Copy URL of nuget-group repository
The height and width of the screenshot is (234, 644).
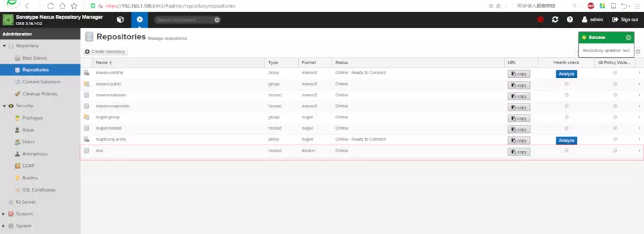point(518,118)
